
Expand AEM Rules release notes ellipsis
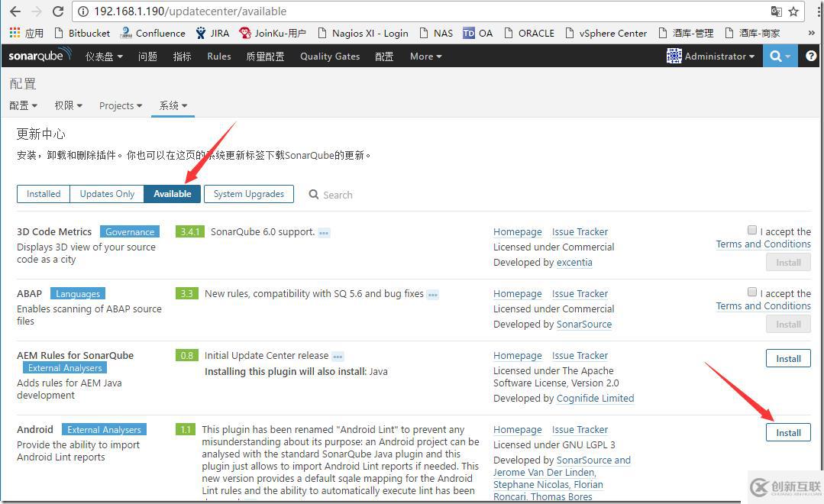tap(338, 357)
